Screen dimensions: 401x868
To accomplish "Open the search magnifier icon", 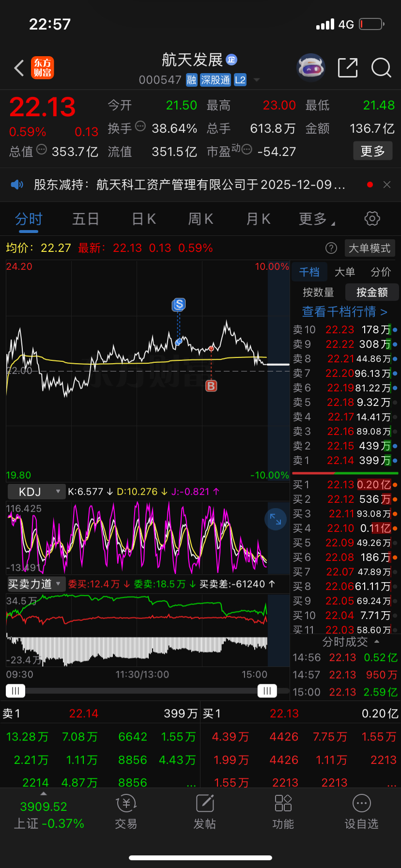I will click(x=381, y=68).
